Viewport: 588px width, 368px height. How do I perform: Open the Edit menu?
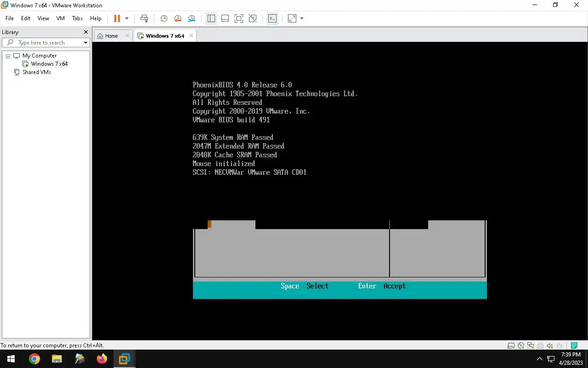tap(26, 18)
